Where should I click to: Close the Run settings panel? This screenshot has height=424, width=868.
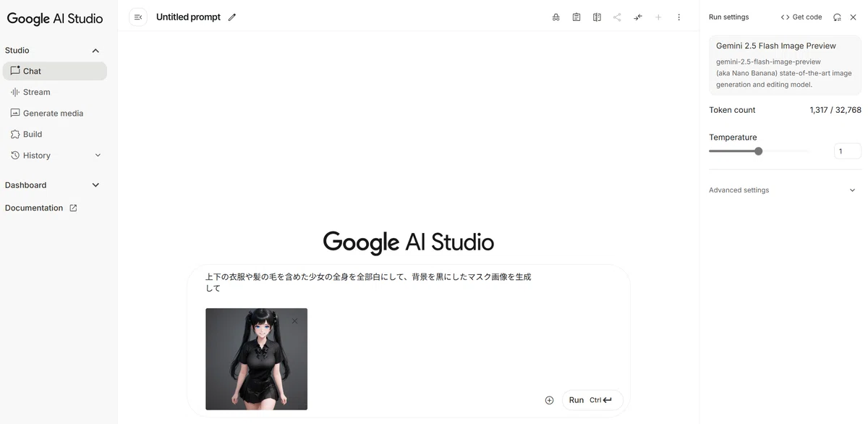853,17
